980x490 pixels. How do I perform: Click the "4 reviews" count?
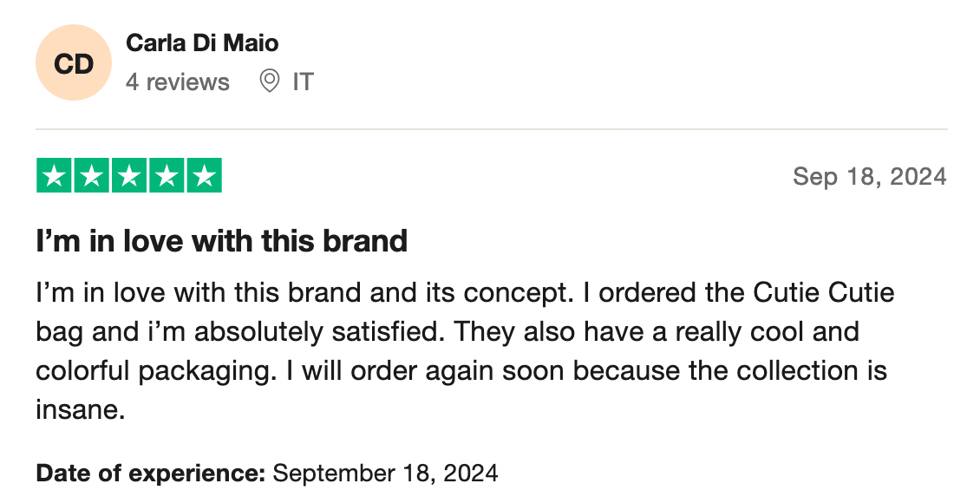(x=178, y=82)
